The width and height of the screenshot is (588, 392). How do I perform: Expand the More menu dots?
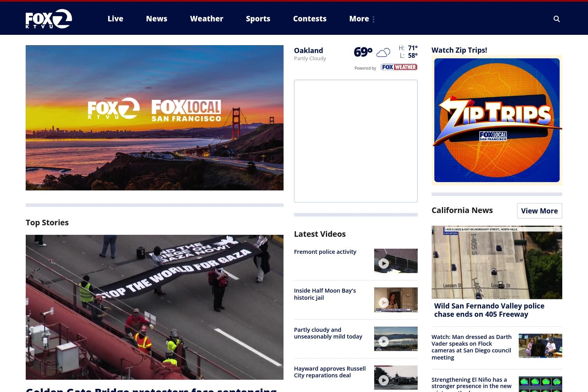point(373,19)
